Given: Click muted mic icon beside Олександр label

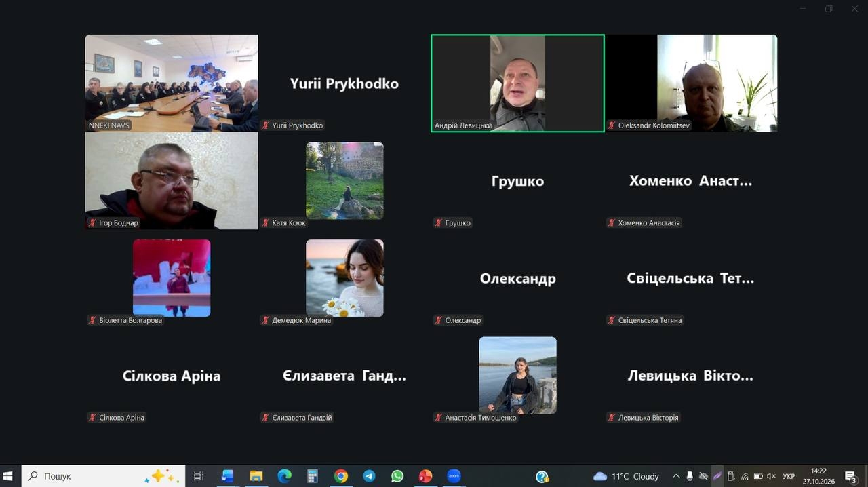Looking at the screenshot, I should [x=439, y=320].
